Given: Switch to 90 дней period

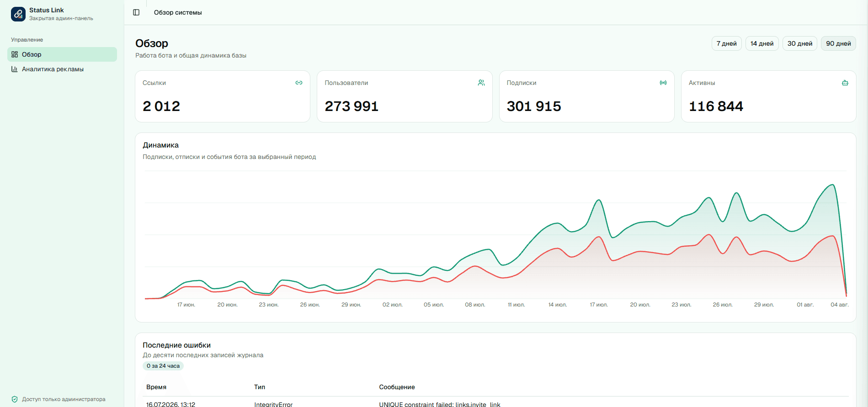Looking at the screenshot, I should (x=839, y=43).
